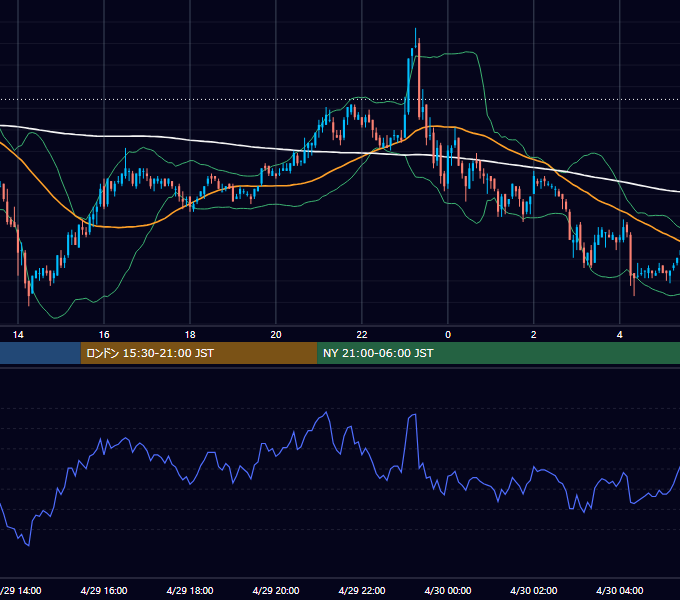Click the 4/29 20:00 time label
The image size is (680, 600).
276,590
